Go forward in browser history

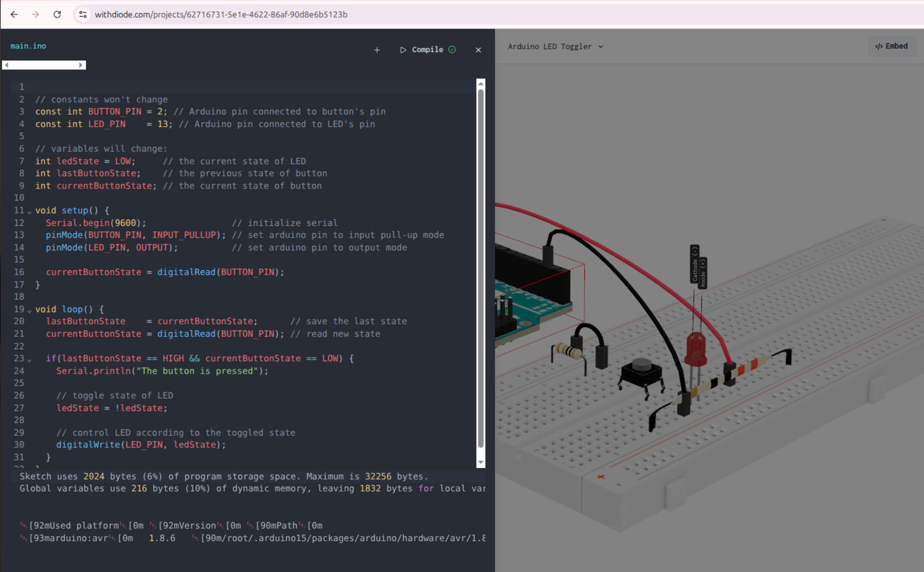(36, 14)
